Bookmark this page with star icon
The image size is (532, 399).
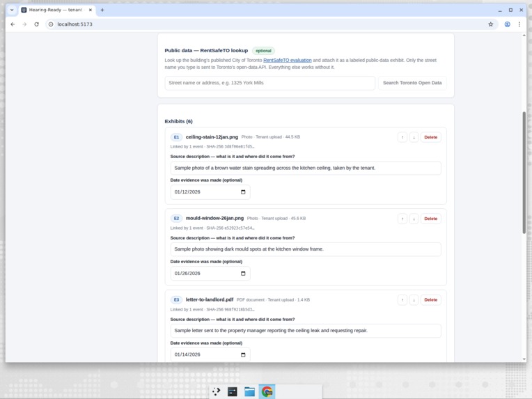[x=491, y=24]
